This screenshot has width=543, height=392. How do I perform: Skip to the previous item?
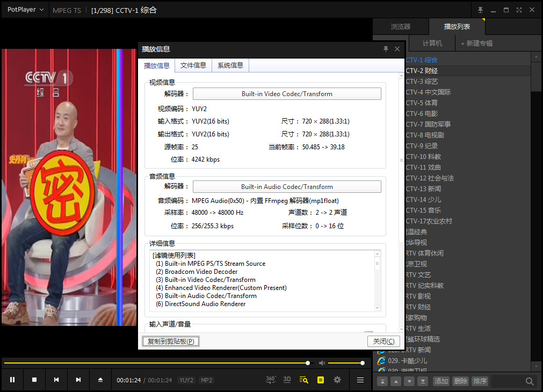(x=56, y=380)
